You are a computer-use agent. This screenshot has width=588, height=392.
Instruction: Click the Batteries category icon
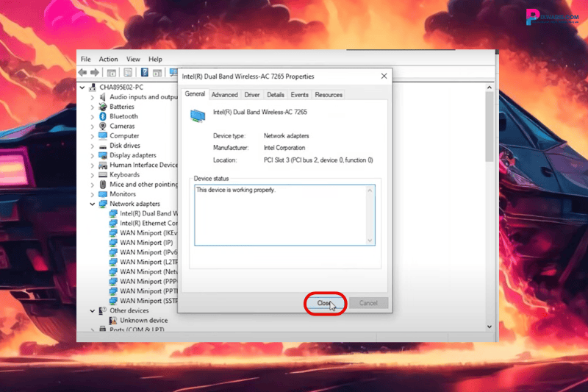(103, 107)
